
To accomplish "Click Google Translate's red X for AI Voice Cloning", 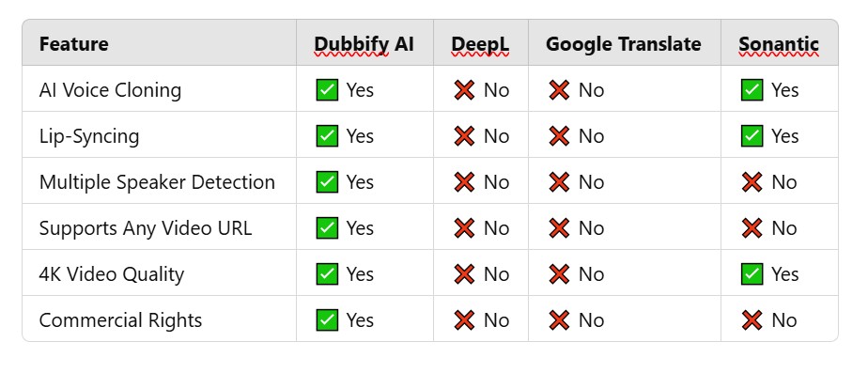I will tap(559, 89).
